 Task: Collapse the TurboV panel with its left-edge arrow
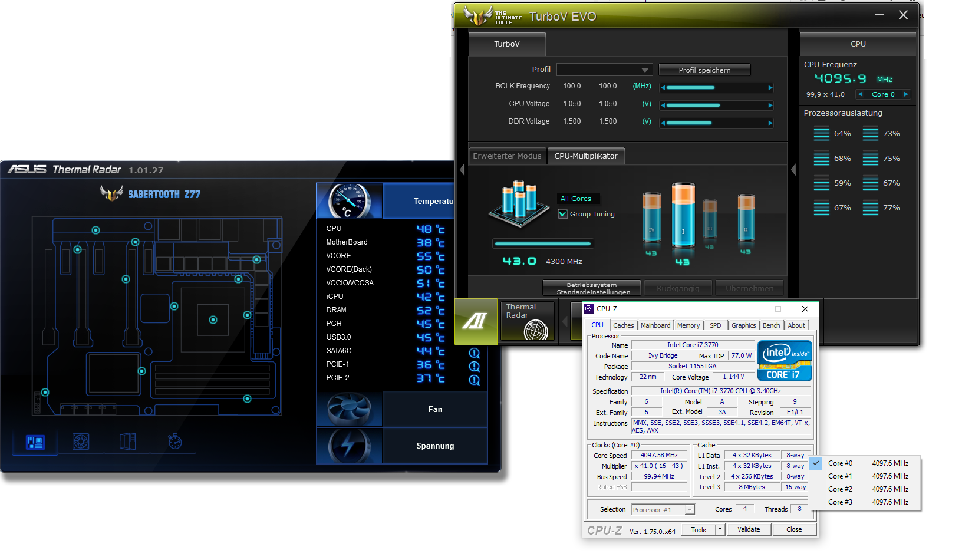click(x=462, y=170)
